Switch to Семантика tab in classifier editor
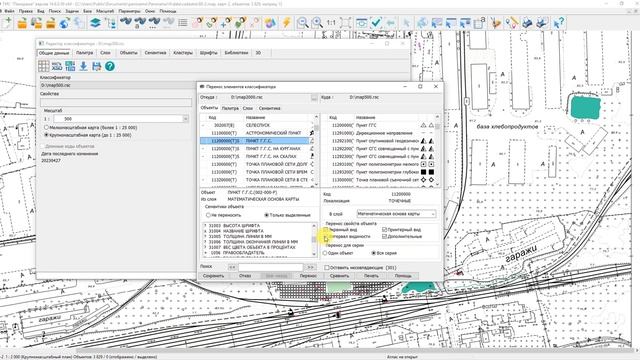Image resolution: width=640 pixels, height=360 pixels. point(155,53)
